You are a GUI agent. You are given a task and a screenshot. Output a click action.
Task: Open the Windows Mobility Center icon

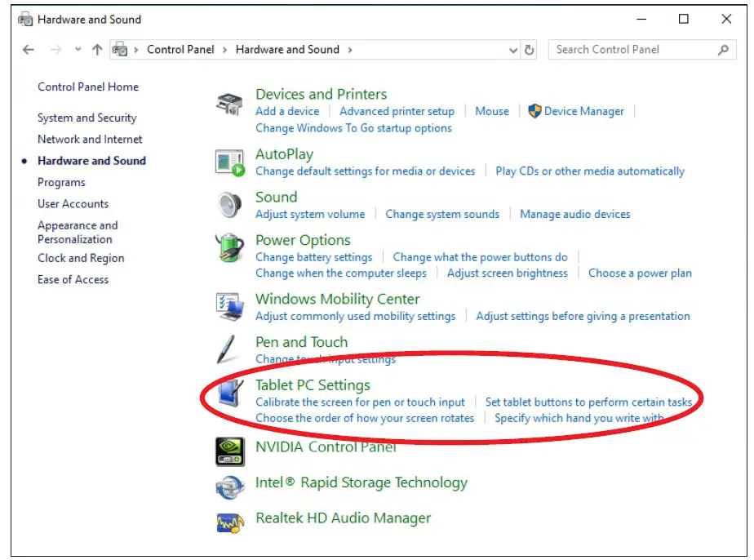point(229,307)
